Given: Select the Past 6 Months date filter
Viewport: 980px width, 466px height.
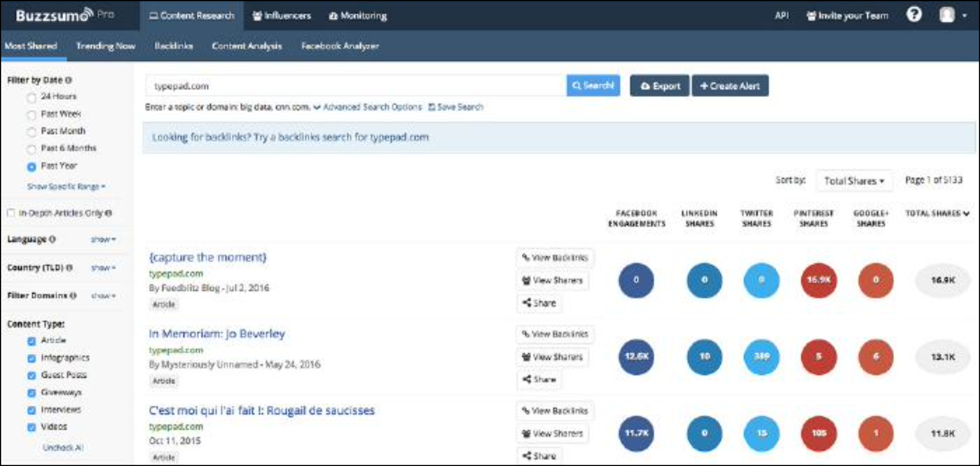Looking at the screenshot, I should (x=31, y=149).
